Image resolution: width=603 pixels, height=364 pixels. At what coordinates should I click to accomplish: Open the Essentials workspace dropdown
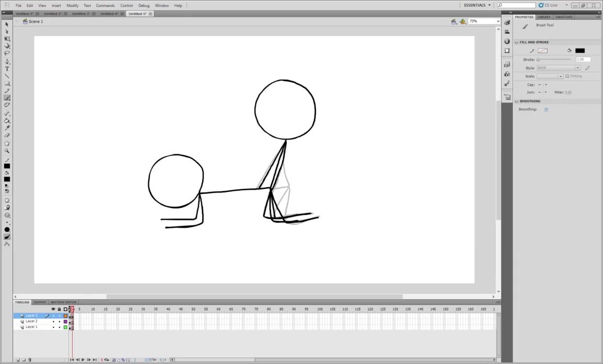pos(477,5)
